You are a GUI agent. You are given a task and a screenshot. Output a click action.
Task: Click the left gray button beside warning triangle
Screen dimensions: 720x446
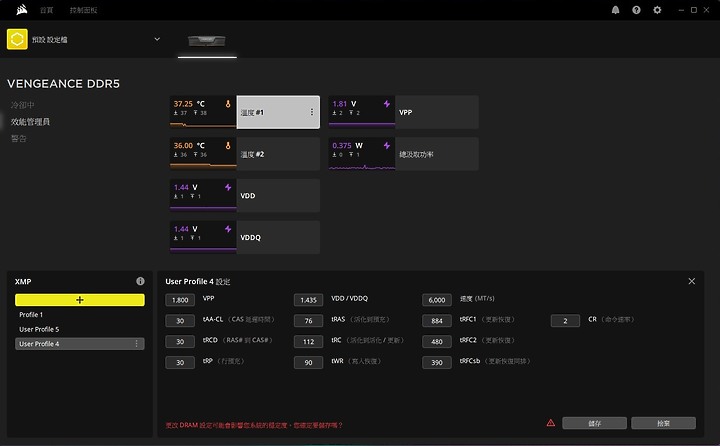[594, 423]
